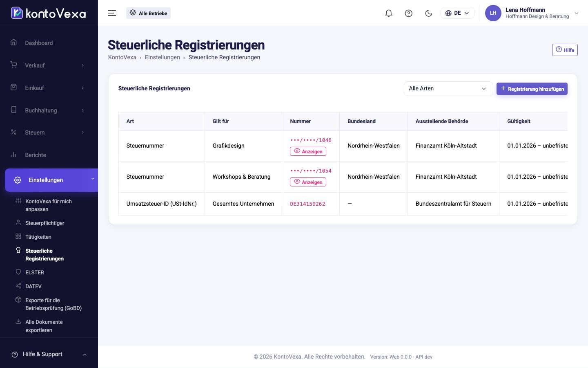Follow the Einstellungen breadcrumb link

tap(162, 57)
